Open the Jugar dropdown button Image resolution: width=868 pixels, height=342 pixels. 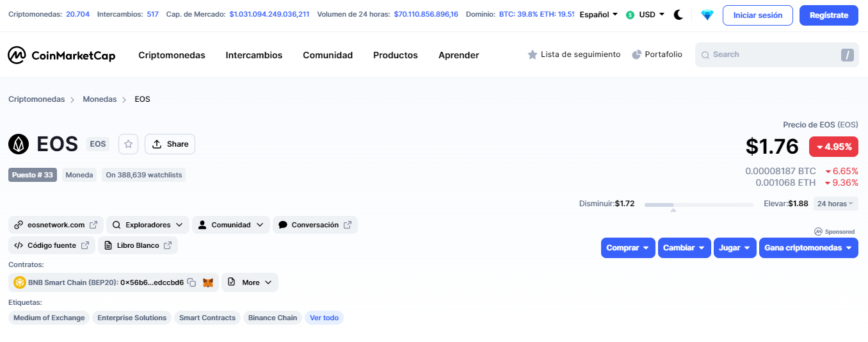tap(735, 248)
